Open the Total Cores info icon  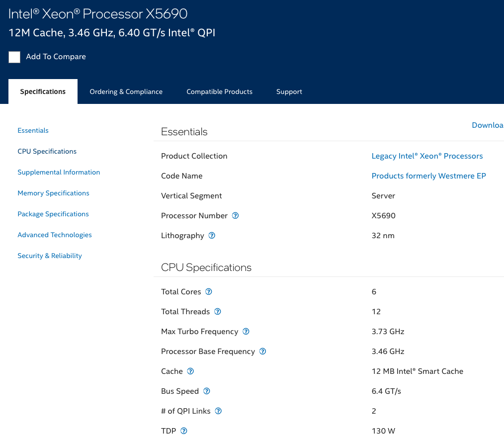[209, 292]
